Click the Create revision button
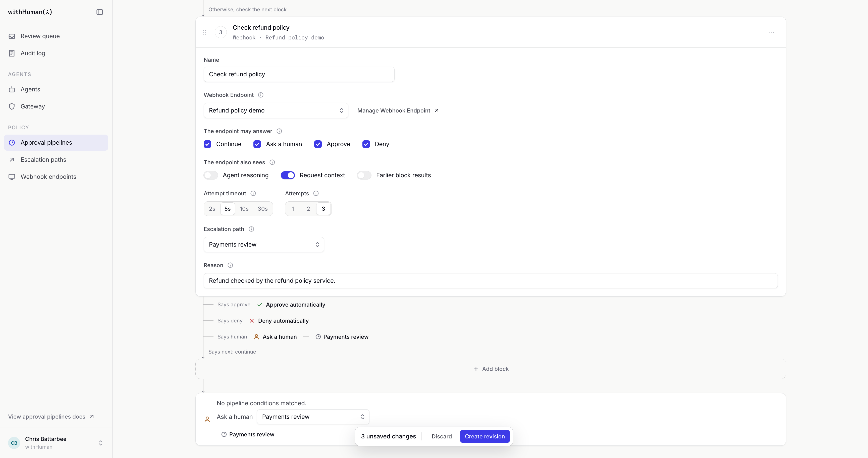868x458 pixels. 484,436
